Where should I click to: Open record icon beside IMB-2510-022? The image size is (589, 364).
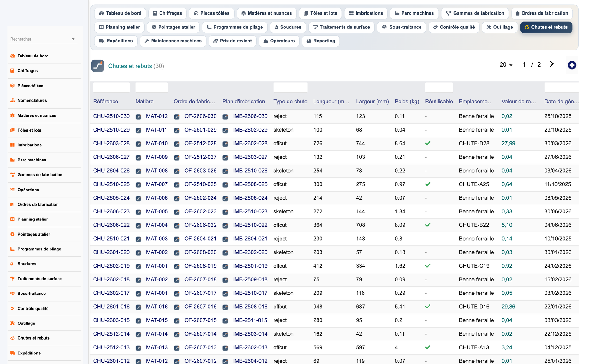[225, 226]
